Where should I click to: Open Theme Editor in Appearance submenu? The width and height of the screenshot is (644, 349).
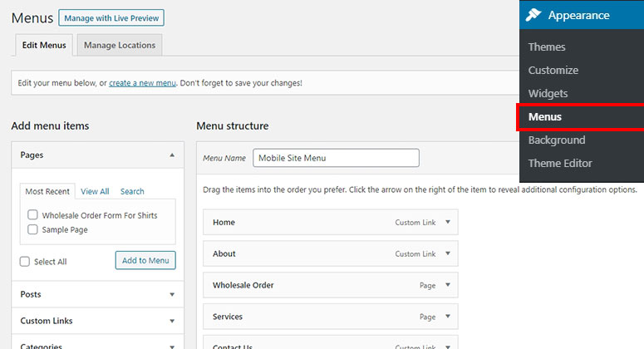click(x=560, y=164)
